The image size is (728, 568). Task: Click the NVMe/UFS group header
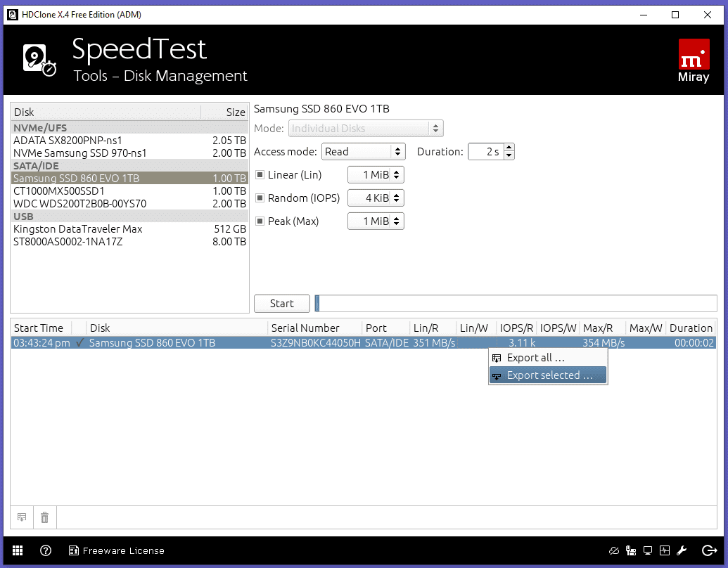pos(129,128)
